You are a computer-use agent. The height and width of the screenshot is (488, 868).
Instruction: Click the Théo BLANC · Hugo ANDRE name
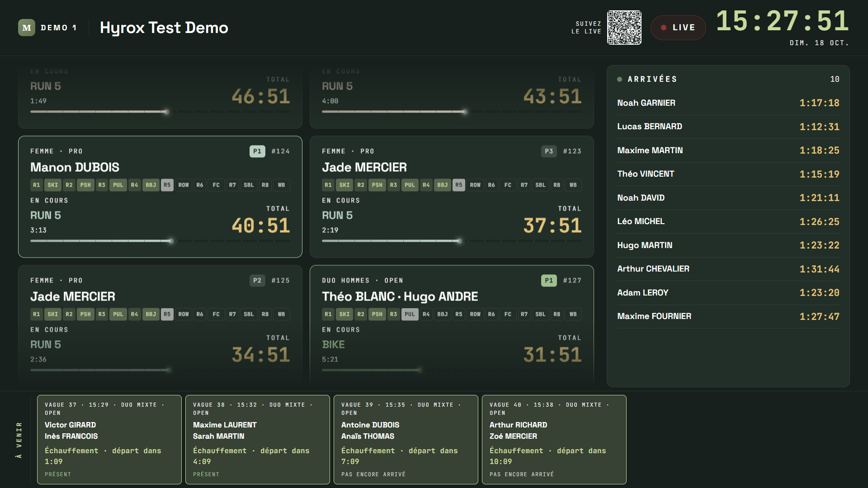(x=400, y=296)
